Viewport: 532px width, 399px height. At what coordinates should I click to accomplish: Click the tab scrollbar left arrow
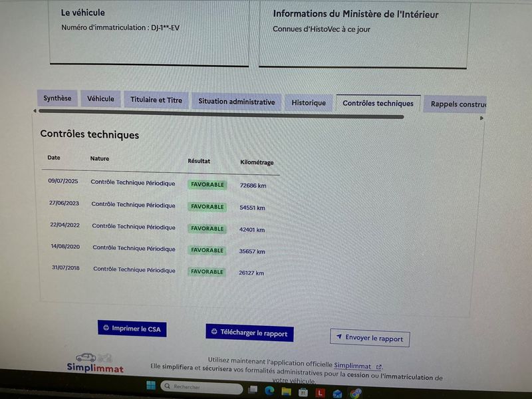35,111
